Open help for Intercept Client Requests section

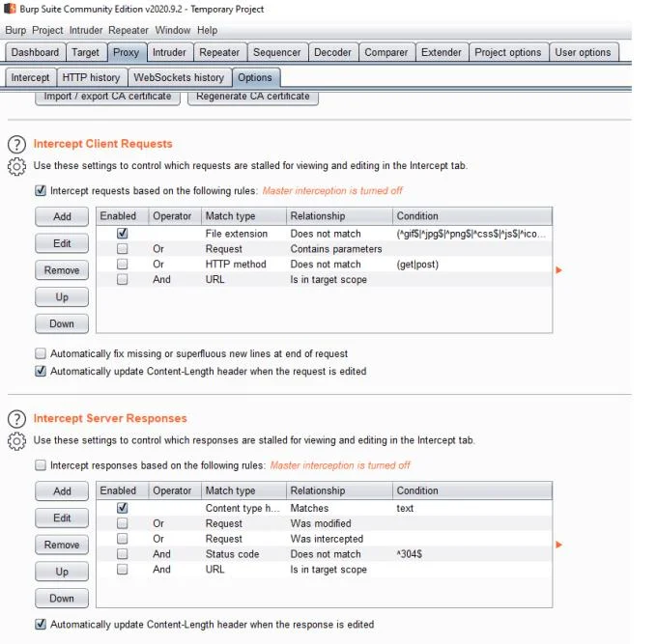[x=16, y=145]
